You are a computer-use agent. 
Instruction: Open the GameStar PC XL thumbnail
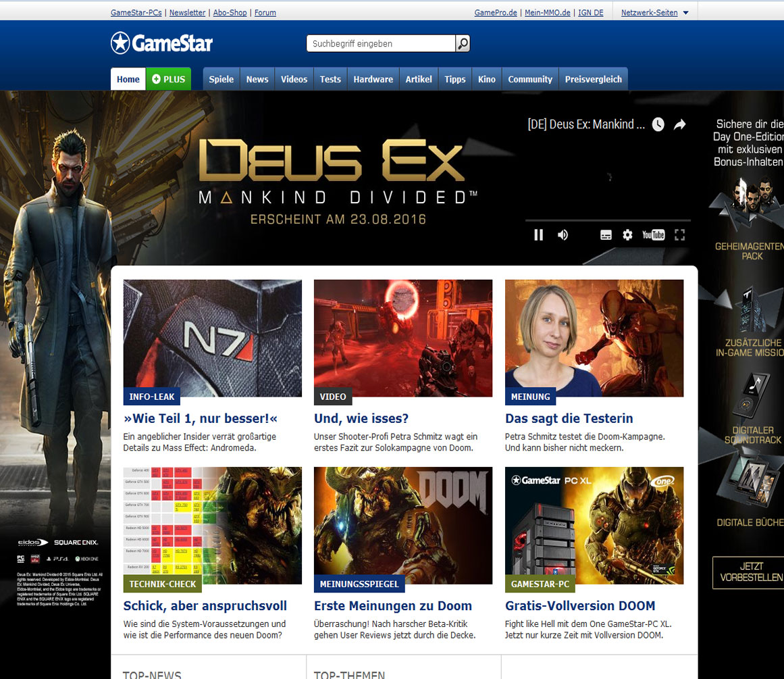point(594,526)
